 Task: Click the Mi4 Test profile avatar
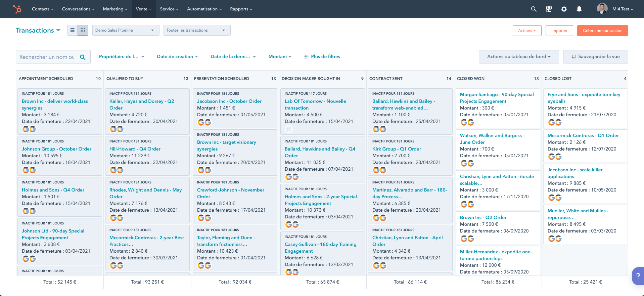pyautogui.click(x=602, y=9)
